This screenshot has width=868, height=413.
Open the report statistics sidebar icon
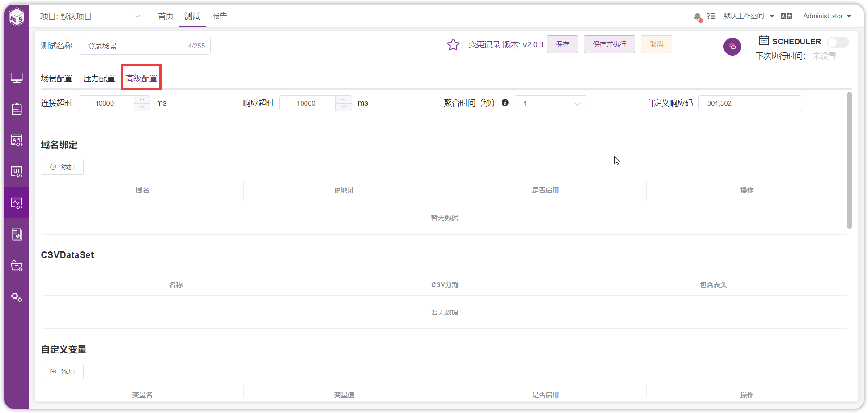[17, 234]
